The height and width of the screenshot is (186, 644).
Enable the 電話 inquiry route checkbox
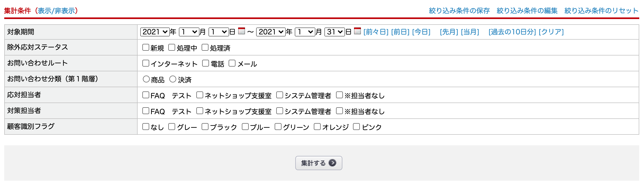206,63
